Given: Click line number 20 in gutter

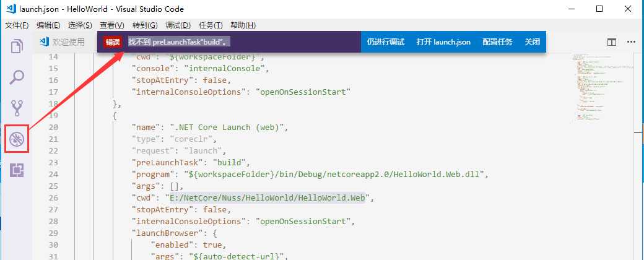Looking at the screenshot, I should pos(53,128).
